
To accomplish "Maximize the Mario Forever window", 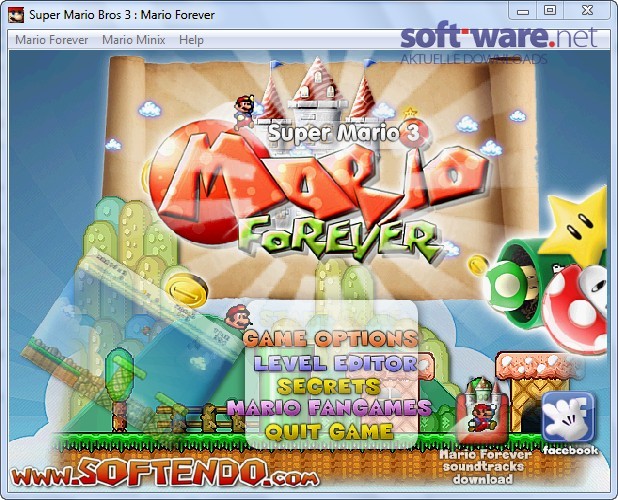I will pyautogui.click(x=550, y=11).
